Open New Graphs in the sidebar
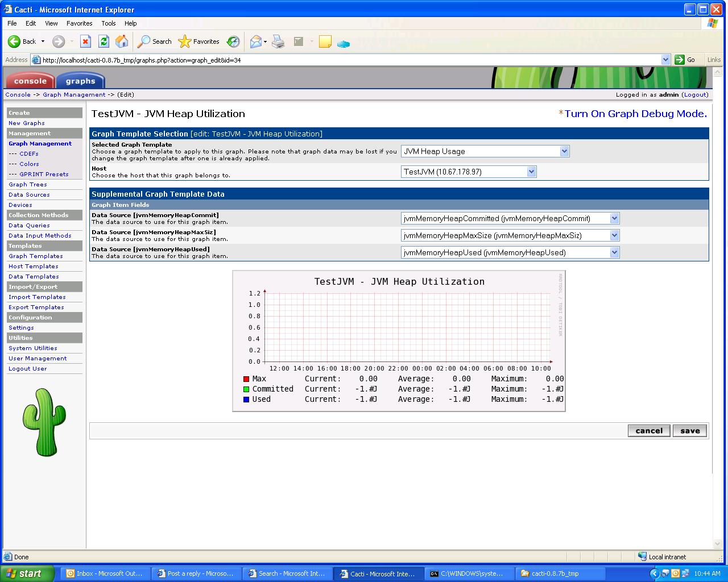Viewport: 728px width, 582px height. click(27, 123)
